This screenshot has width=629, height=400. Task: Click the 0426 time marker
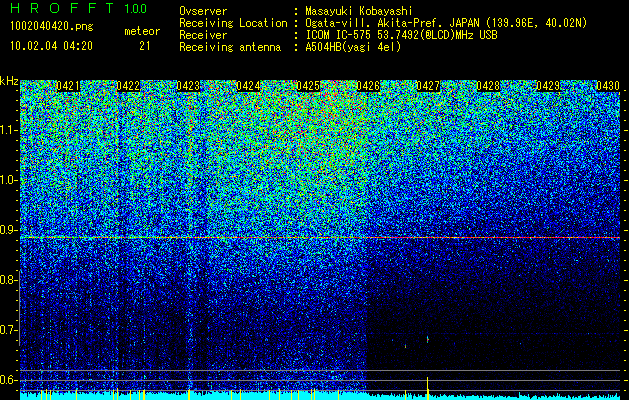(x=368, y=86)
